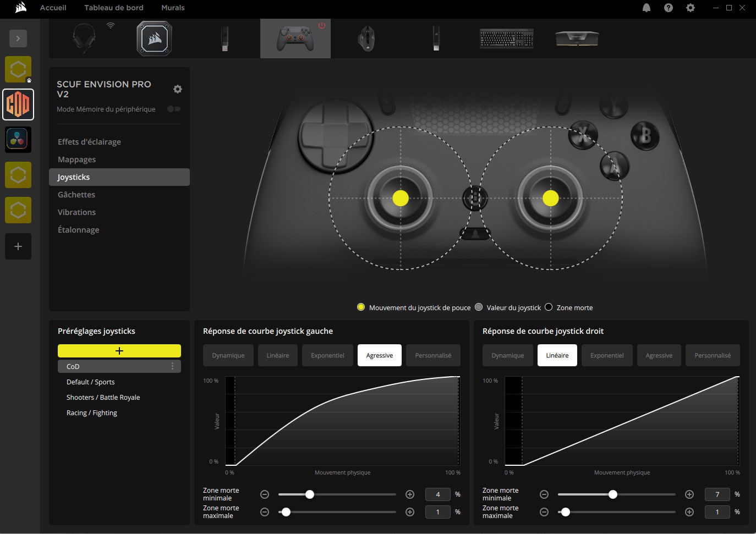Select the headset device icon
The width and height of the screenshot is (756, 534).
click(x=84, y=38)
